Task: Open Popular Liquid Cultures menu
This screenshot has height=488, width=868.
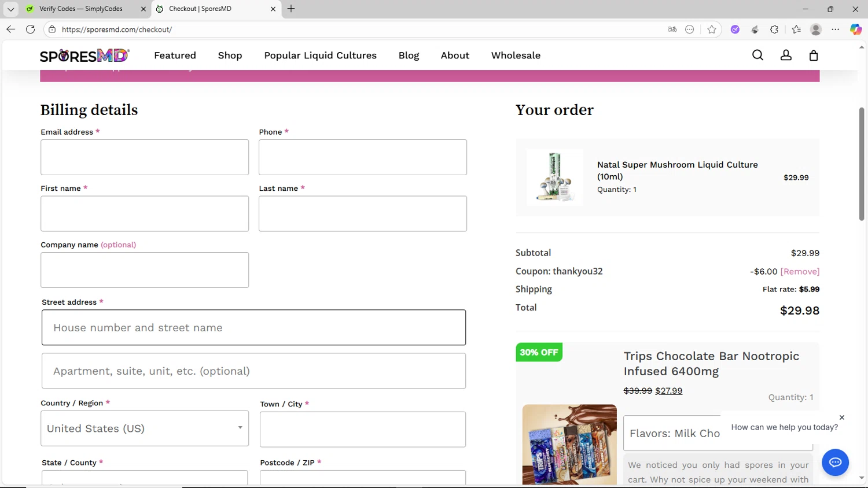Action: click(320, 56)
